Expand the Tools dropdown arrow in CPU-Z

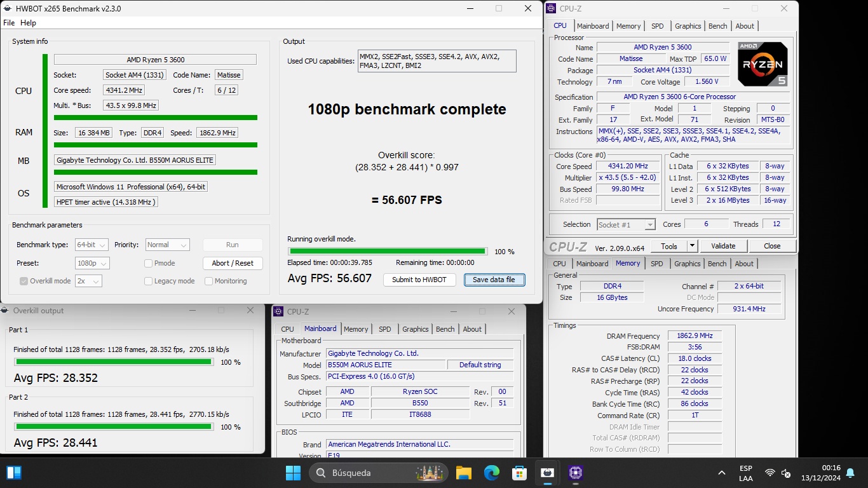pyautogui.click(x=692, y=246)
